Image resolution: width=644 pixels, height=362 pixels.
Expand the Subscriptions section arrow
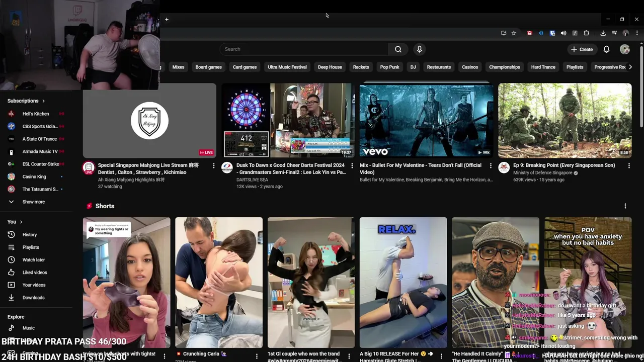(43, 101)
